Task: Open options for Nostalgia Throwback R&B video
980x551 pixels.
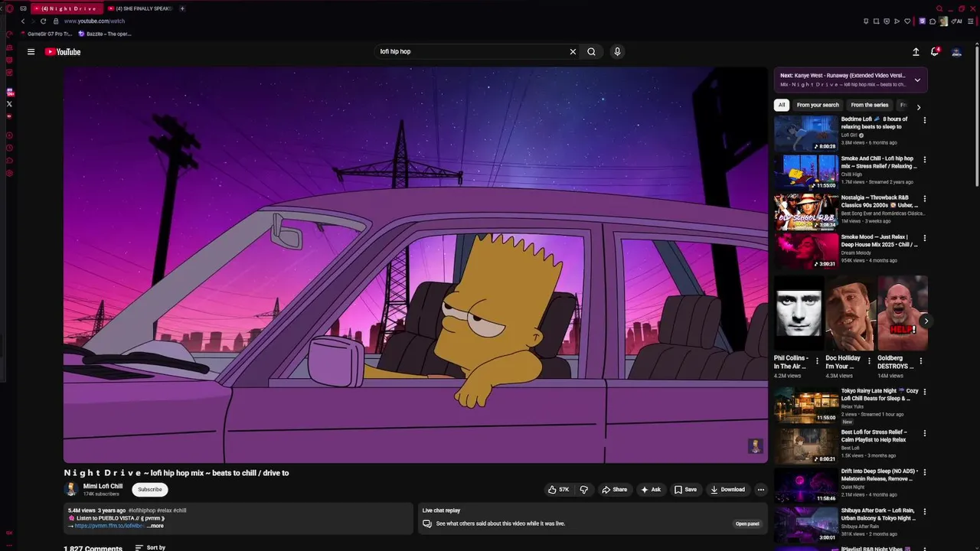Action: click(924, 199)
